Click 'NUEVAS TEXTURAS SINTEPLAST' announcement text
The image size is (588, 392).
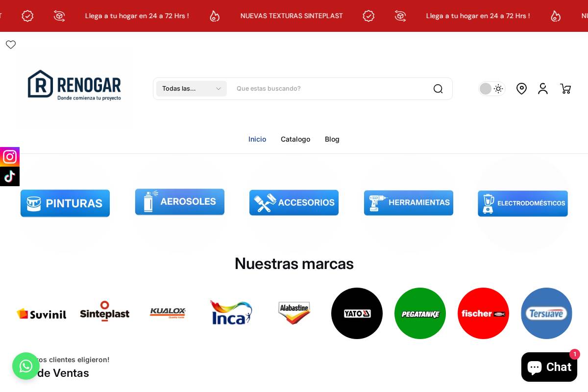tap(292, 16)
